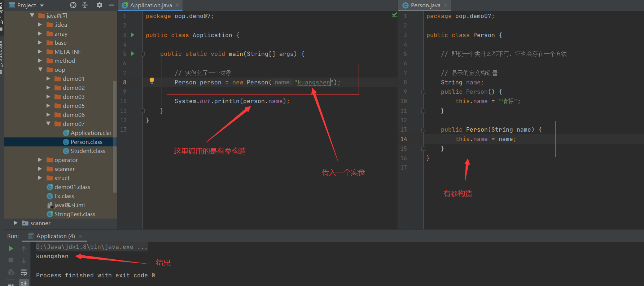
Task: Click the Project tree vertical scrollbar
Action: coord(115,137)
